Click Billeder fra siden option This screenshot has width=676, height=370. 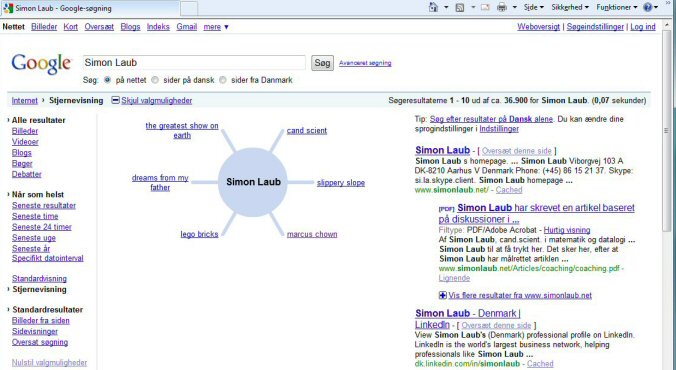click(x=41, y=320)
